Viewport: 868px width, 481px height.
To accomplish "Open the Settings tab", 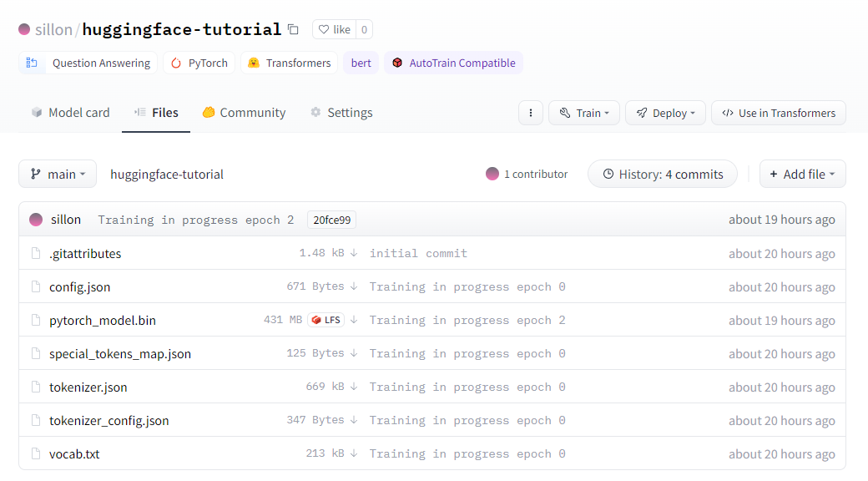I will point(341,113).
